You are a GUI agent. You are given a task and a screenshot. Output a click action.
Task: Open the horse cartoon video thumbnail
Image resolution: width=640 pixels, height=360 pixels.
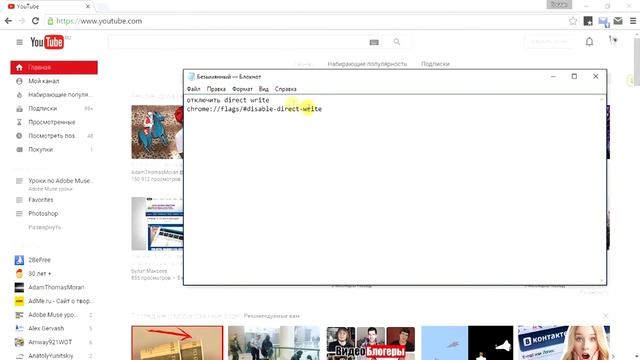(x=157, y=132)
